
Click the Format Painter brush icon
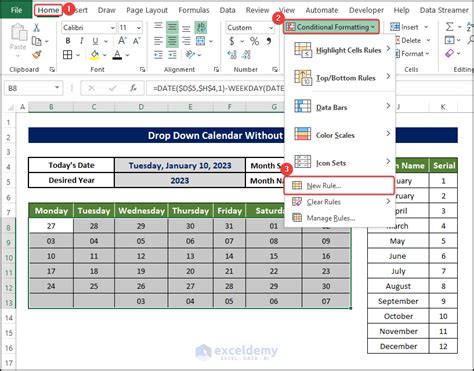point(36,55)
